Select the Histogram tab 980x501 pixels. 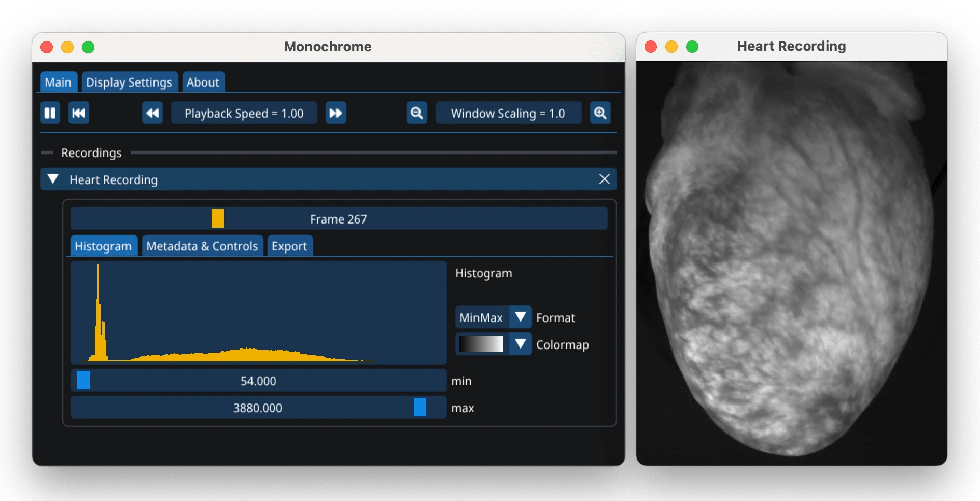103,246
